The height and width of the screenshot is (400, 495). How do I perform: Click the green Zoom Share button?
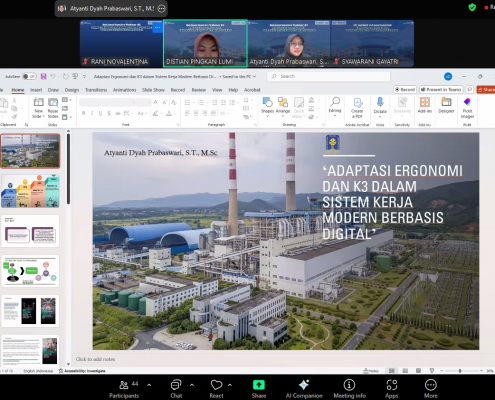coord(259,389)
